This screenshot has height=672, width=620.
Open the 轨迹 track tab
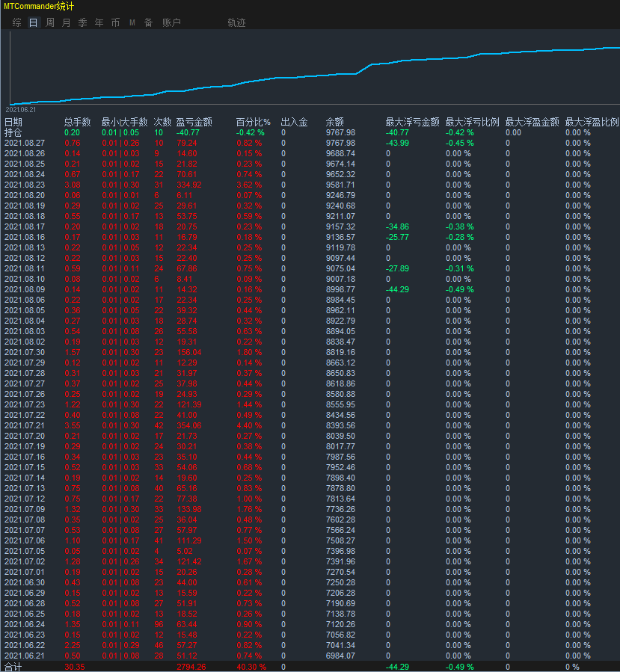236,22
